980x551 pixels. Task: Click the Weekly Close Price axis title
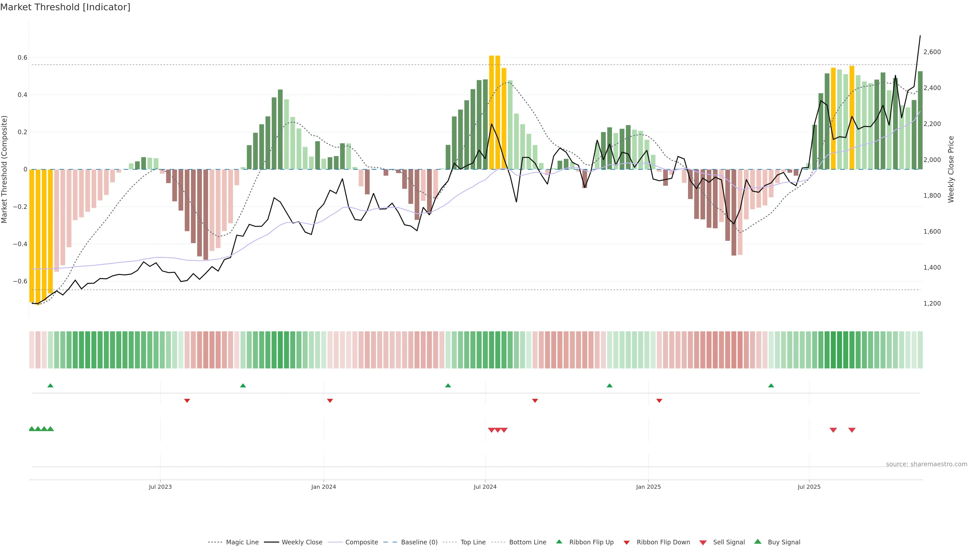pyautogui.click(x=951, y=169)
